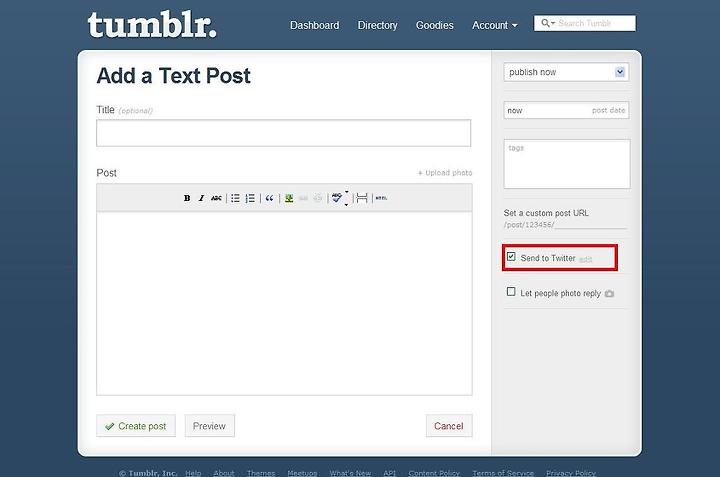Toggle italic formatting in post toolbar
720x477 pixels.
pyautogui.click(x=201, y=198)
